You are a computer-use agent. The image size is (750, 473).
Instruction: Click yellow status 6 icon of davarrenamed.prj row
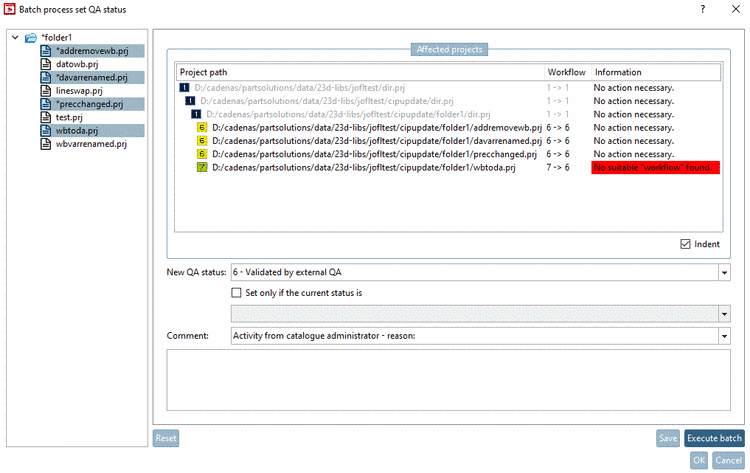[202, 141]
